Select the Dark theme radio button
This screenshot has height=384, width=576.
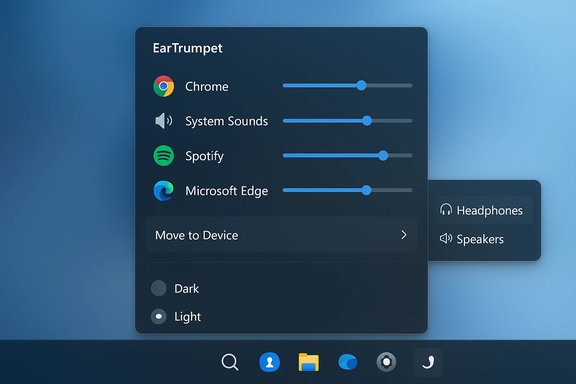coord(159,288)
